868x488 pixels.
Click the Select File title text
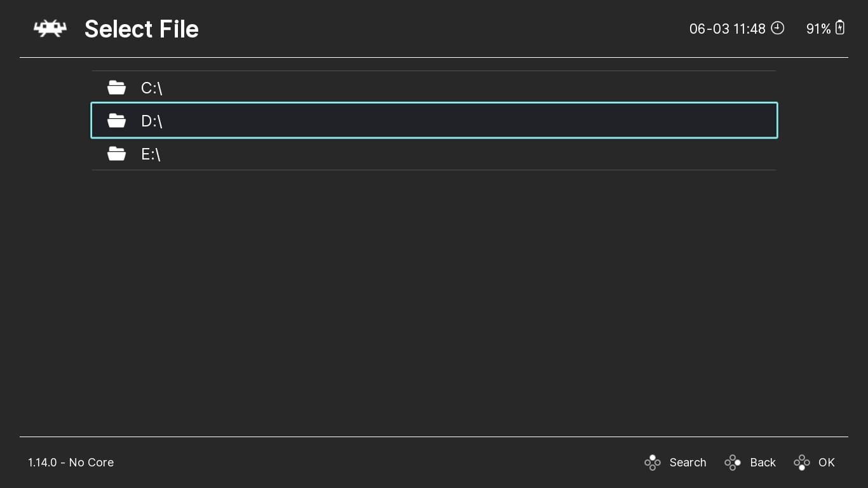[141, 29]
